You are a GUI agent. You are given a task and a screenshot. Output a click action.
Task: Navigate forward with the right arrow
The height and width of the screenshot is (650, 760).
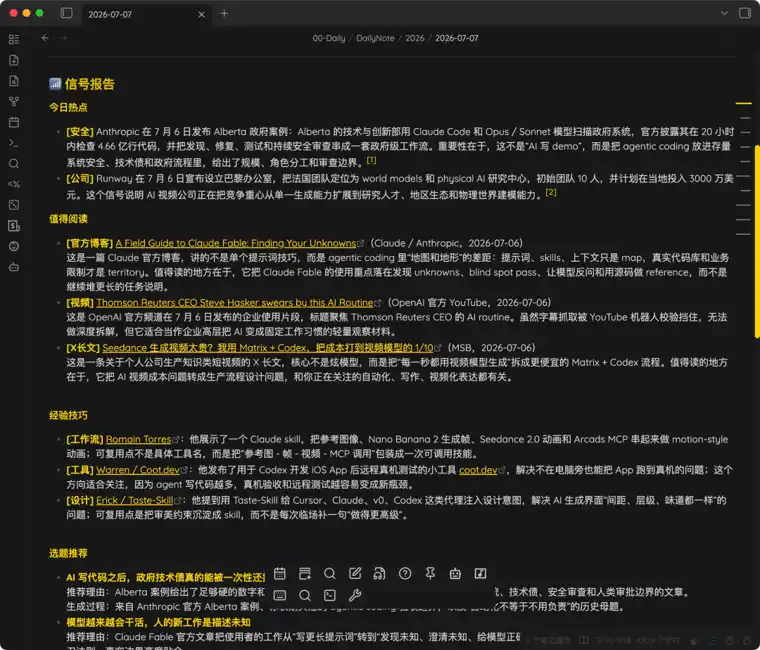point(63,38)
